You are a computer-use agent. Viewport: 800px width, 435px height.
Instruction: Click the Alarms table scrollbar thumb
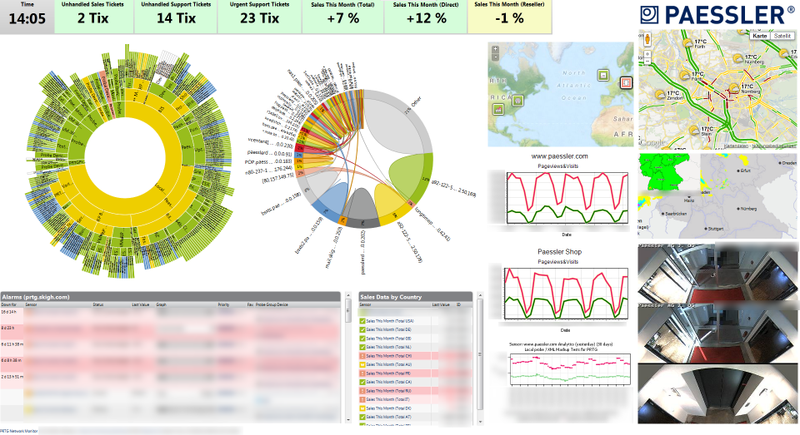point(348,310)
